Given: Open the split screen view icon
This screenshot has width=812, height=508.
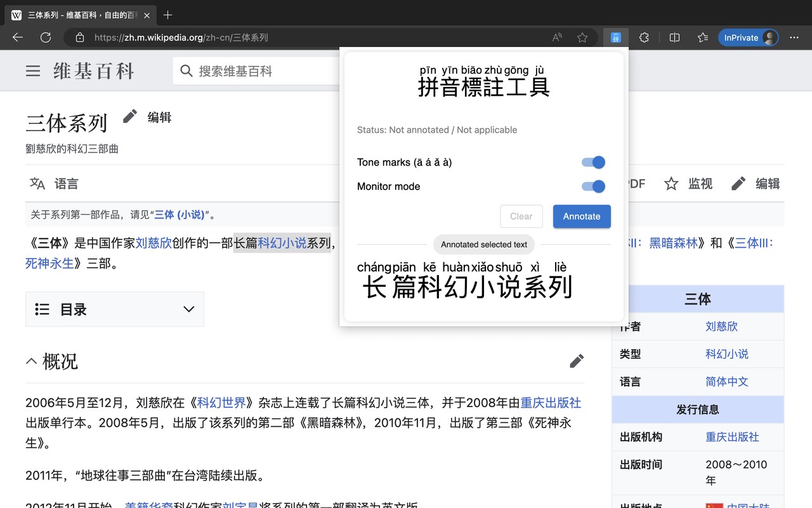Looking at the screenshot, I should coord(674,37).
